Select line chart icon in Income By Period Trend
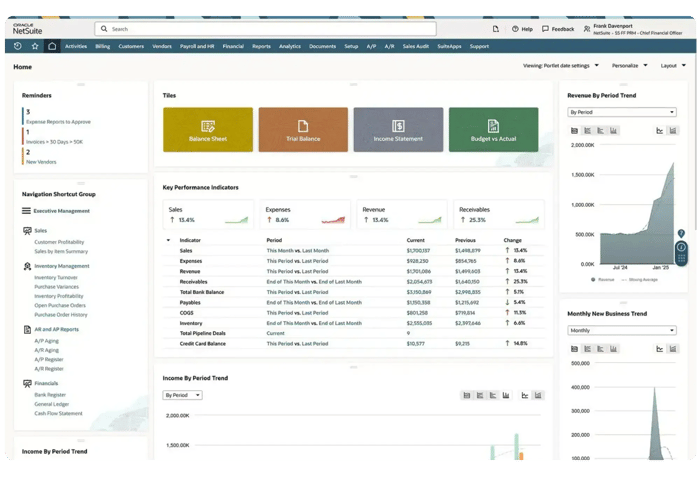 [x=525, y=395]
